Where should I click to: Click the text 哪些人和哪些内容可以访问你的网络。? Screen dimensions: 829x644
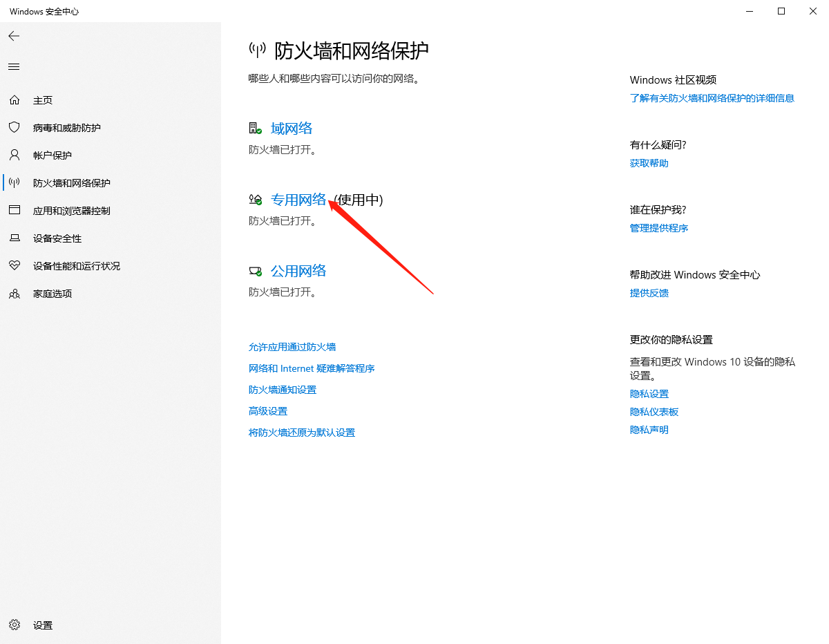coord(334,79)
